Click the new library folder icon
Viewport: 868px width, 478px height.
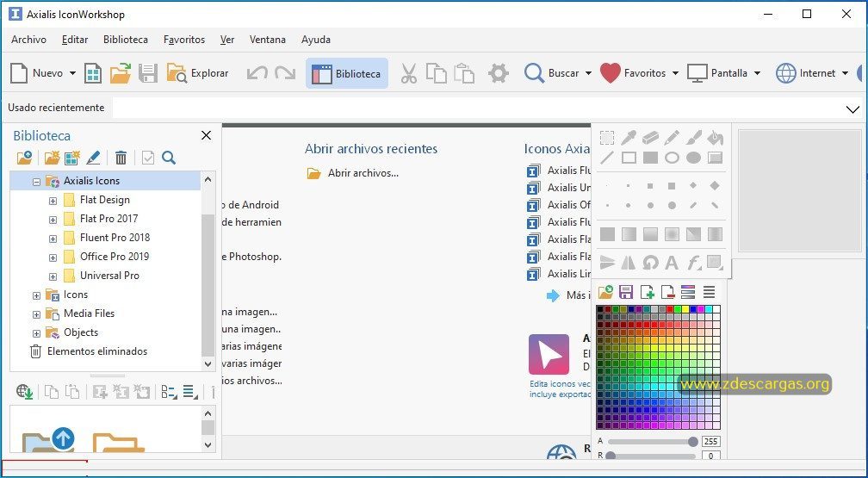tap(52, 158)
